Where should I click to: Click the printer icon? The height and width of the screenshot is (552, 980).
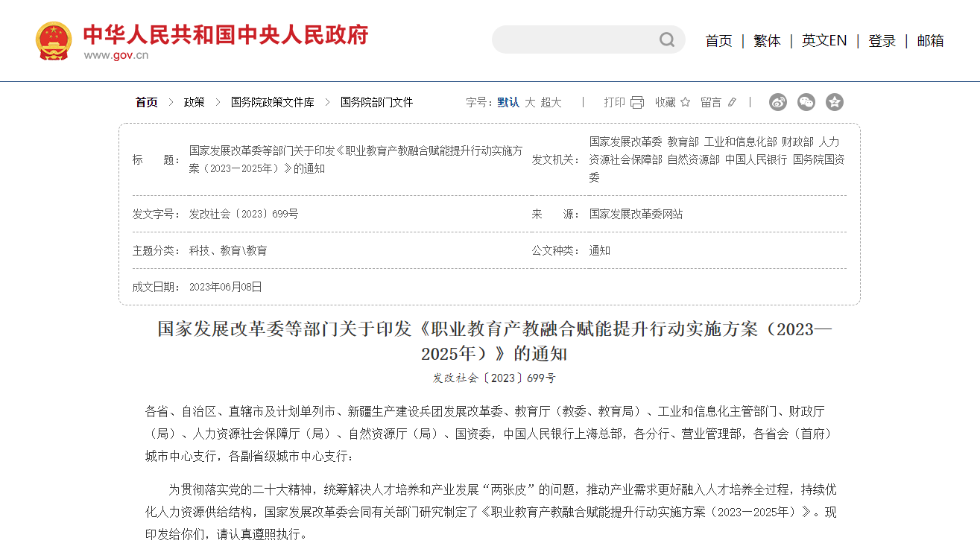pyautogui.click(x=637, y=102)
